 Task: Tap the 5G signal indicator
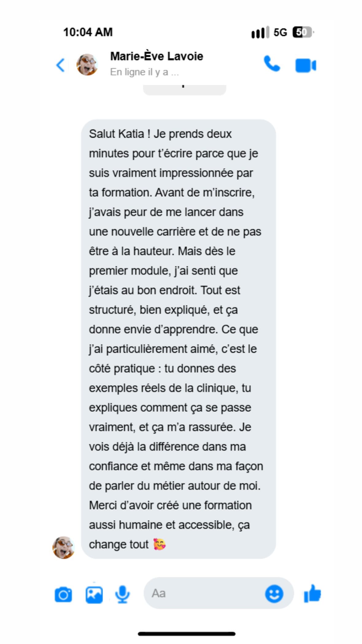[x=280, y=32]
